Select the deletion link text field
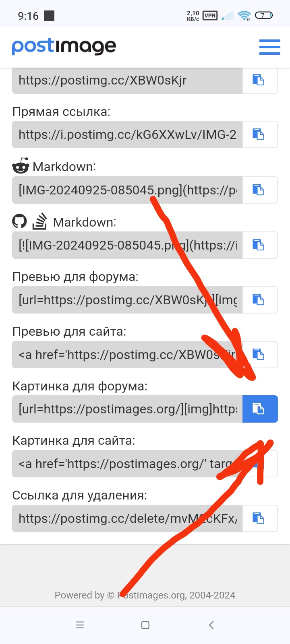Screen dimensions: 290x644 pos(127,518)
